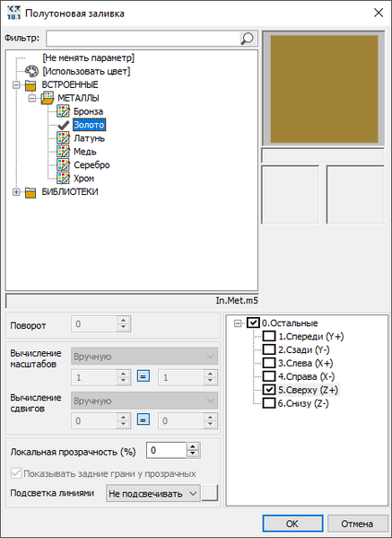This screenshot has width=392, height=538.
Task: Click in the Фильтр input field
Action: click(x=143, y=39)
